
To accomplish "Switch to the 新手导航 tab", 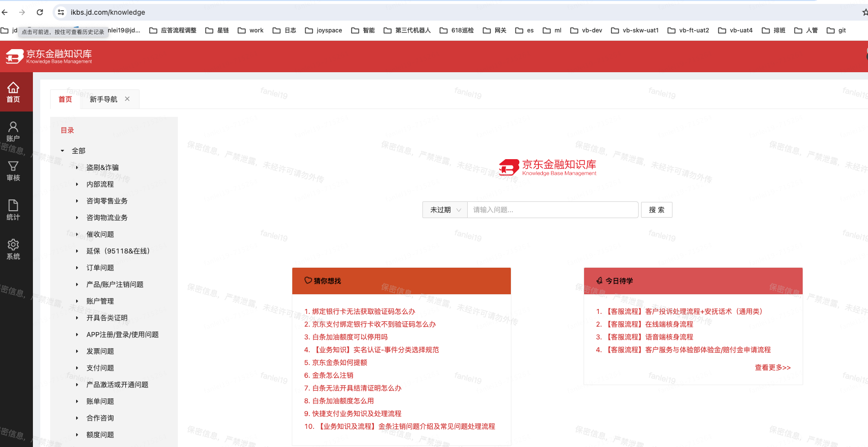I will 104,99.
